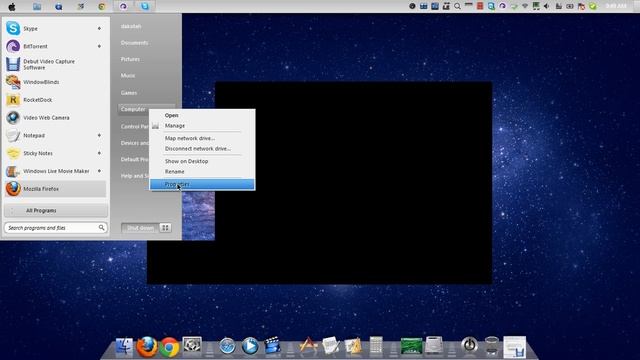Open the Music link in Start menu
The image size is (640, 360).
point(128,76)
